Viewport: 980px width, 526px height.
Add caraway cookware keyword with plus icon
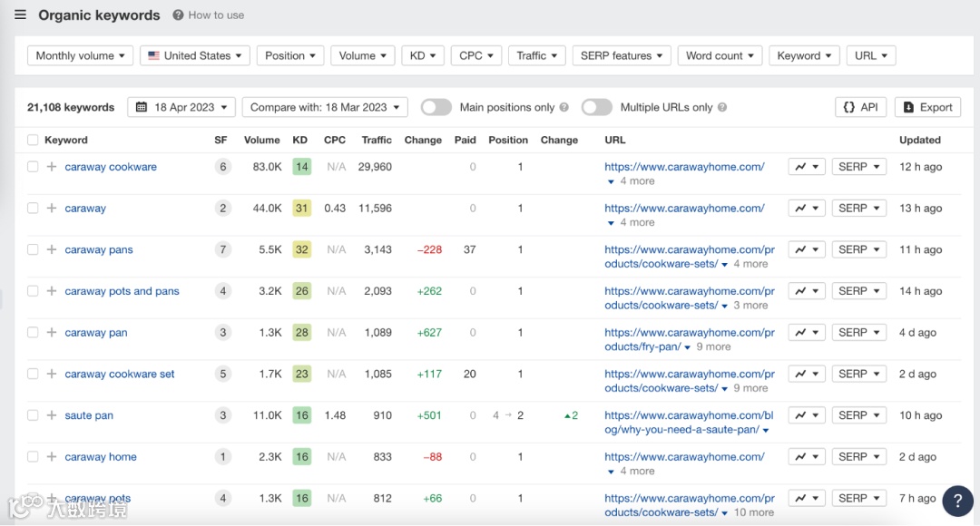pyautogui.click(x=51, y=167)
